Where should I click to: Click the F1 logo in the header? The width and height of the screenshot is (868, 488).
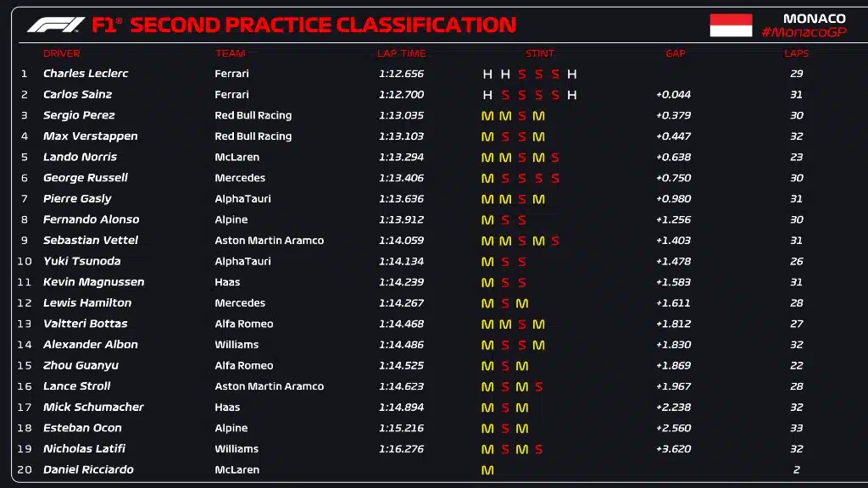click(56, 25)
